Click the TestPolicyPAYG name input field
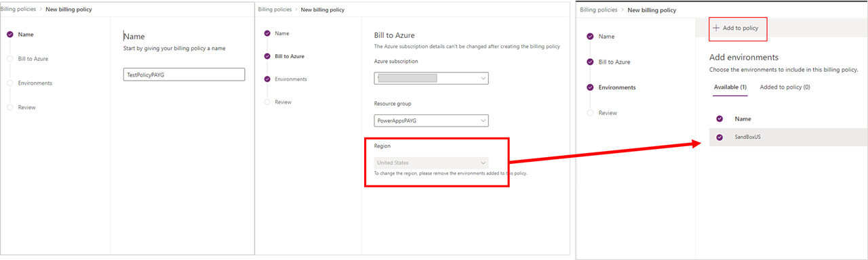868x260 pixels. pyautogui.click(x=184, y=74)
